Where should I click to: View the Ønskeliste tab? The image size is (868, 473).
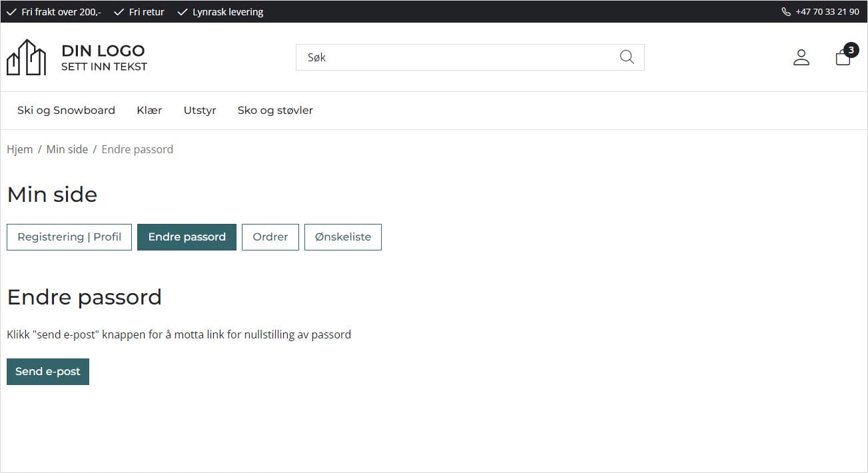(x=342, y=237)
